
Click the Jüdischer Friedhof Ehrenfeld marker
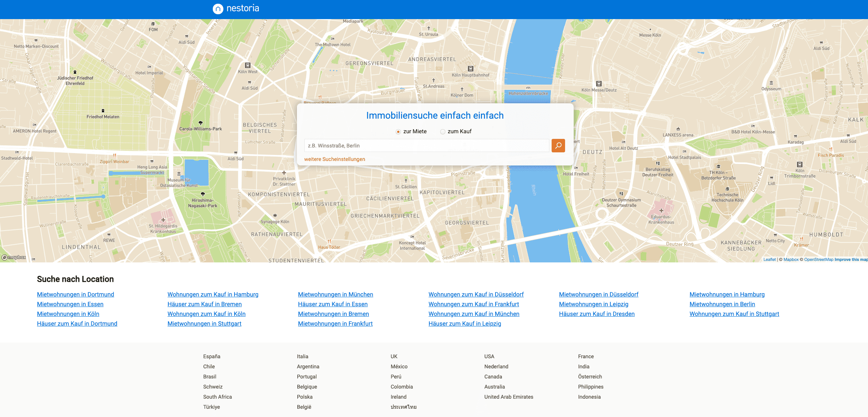click(x=75, y=72)
